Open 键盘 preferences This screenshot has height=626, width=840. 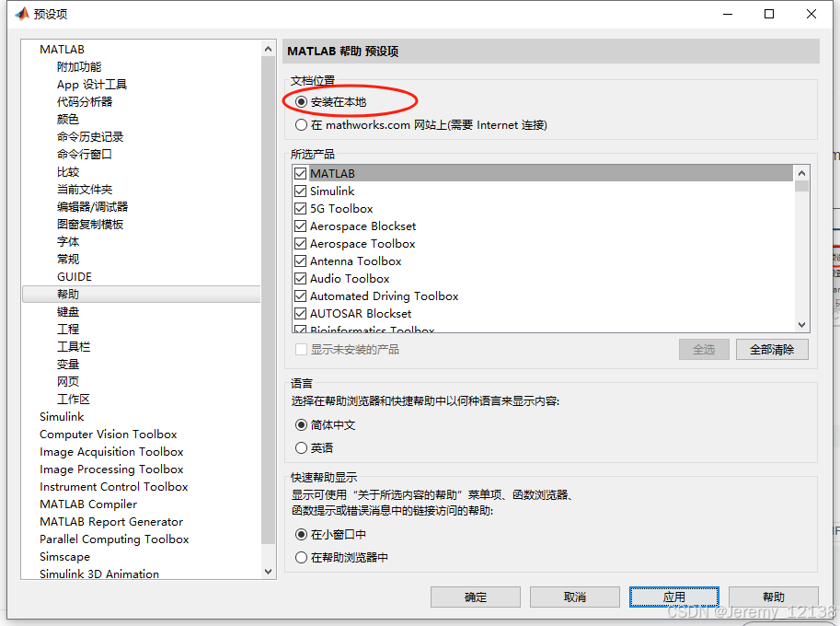tap(68, 312)
